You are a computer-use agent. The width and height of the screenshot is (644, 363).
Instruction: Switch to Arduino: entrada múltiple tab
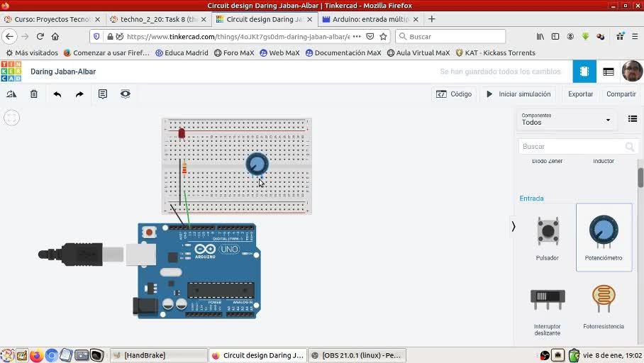coord(370,19)
